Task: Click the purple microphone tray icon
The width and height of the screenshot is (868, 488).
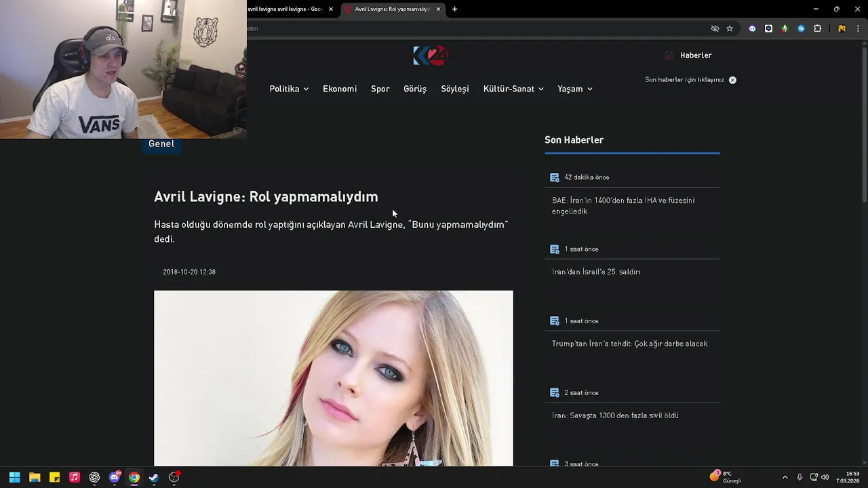Action: [800, 477]
